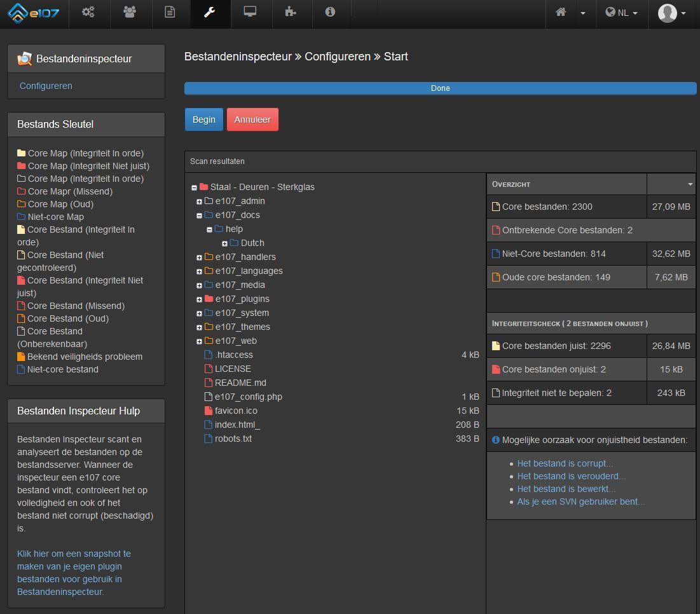Click the Ontbrekende Core bestanden icon

click(495, 230)
